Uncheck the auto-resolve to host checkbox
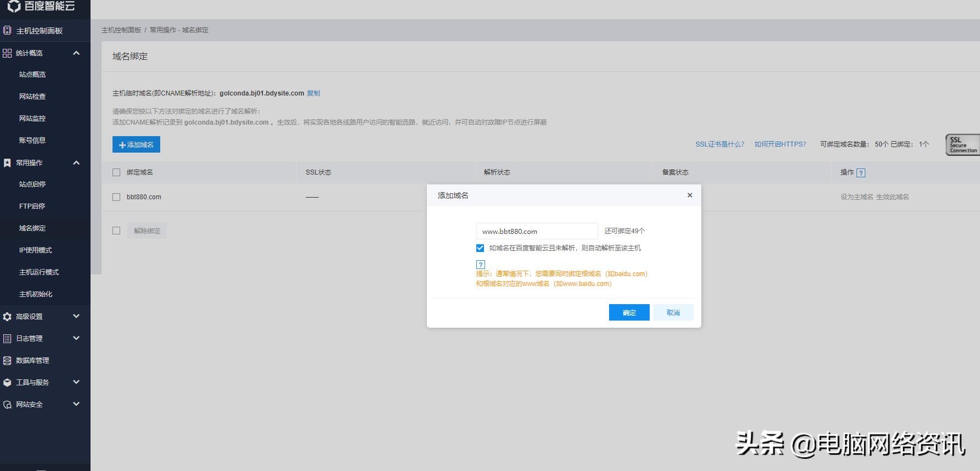The image size is (980, 471). pyautogui.click(x=480, y=248)
